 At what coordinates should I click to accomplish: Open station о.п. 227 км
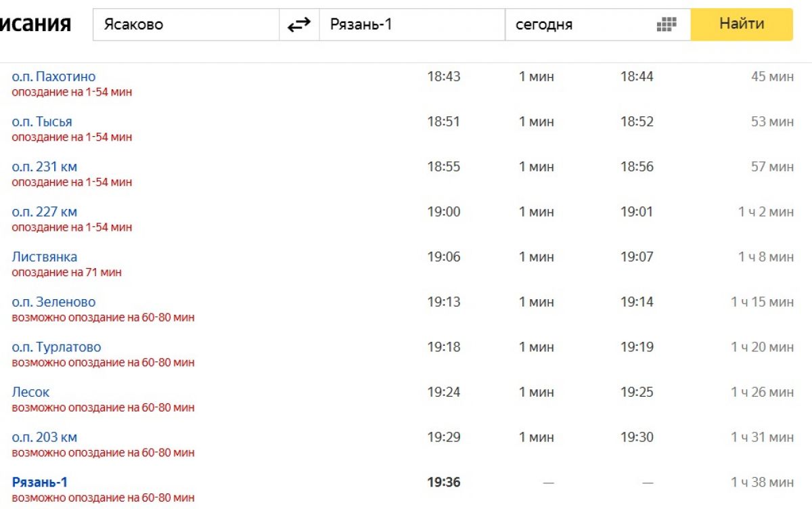(x=45, y=212)
